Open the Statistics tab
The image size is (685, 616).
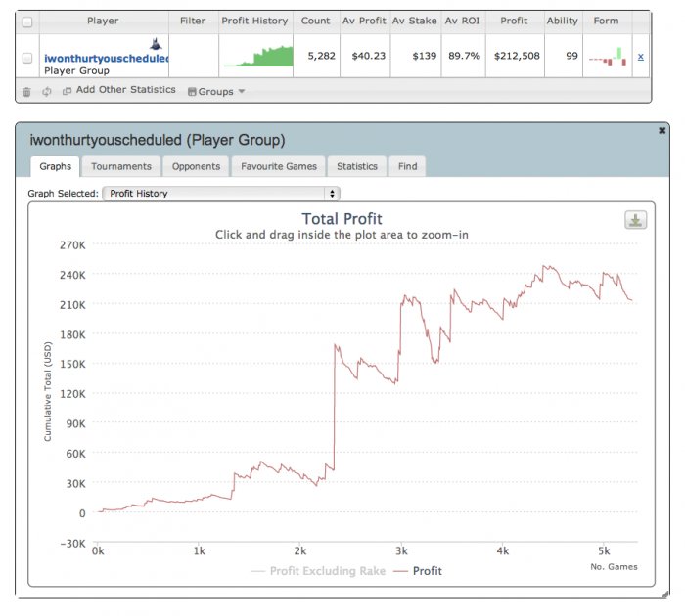357,166
